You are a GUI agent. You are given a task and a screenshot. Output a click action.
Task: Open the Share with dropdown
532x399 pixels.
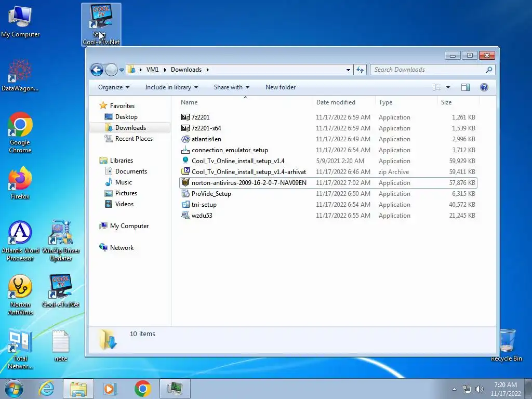232,87
